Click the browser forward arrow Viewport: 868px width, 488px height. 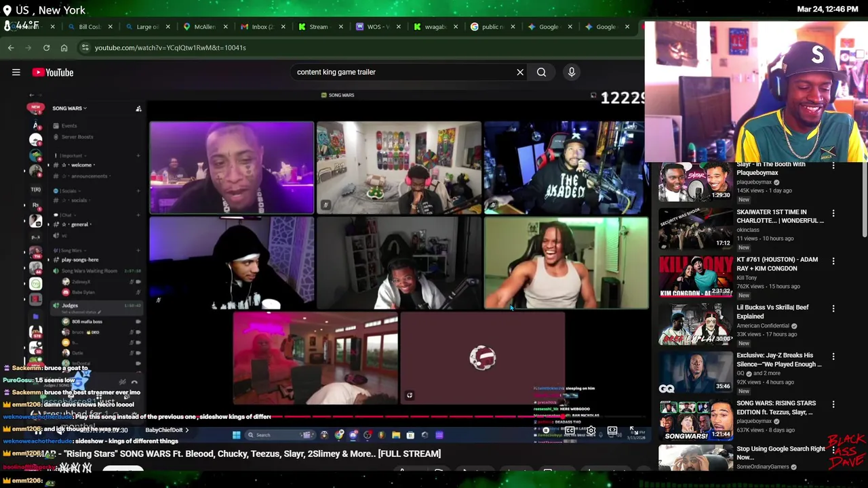click(x=28, y=47)
